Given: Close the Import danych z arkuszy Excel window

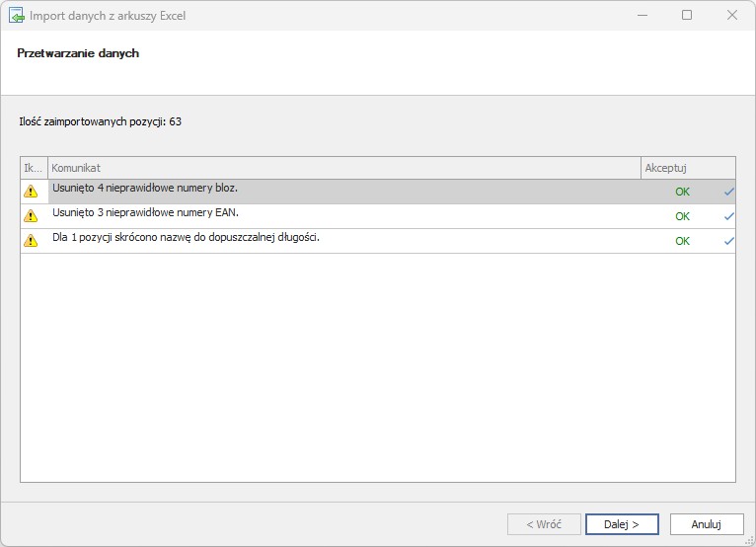Looking at the screenshot, I should coord(732,16).
